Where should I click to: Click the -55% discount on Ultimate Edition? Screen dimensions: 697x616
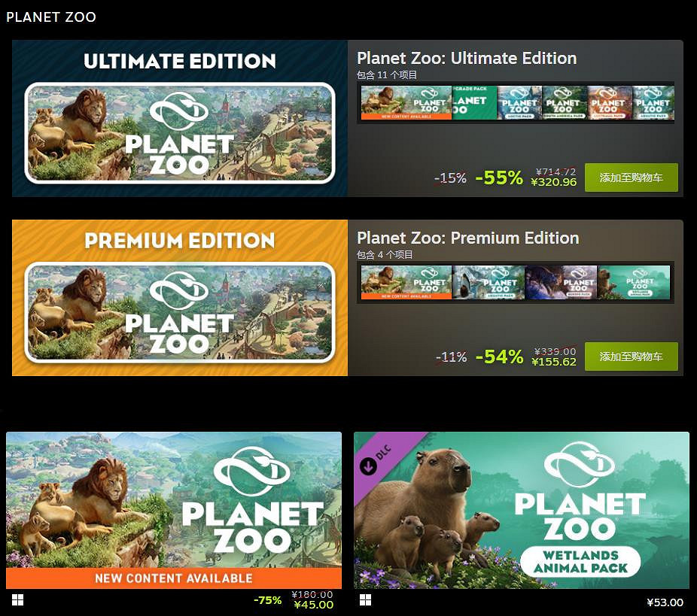tap(499, 178)
